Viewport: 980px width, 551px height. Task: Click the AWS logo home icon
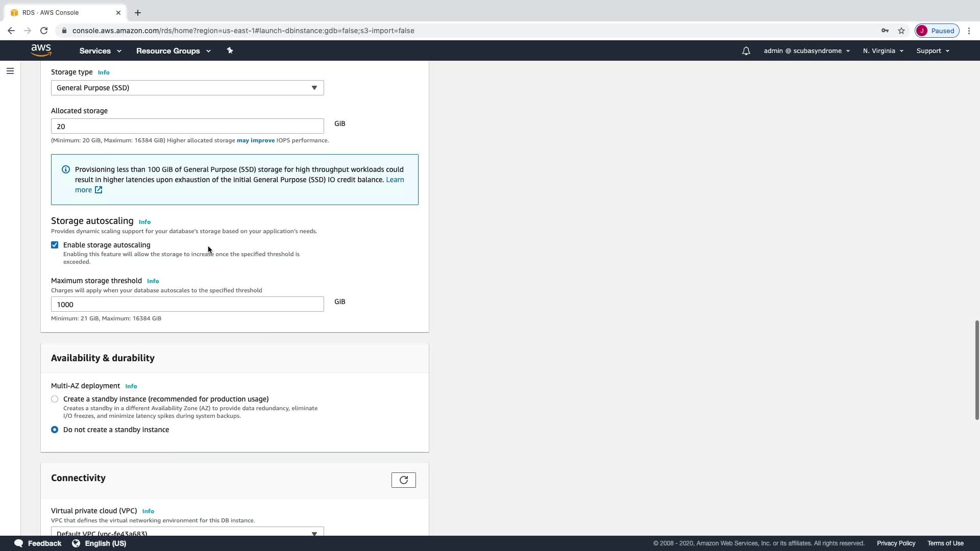click(x=41, y=50)
